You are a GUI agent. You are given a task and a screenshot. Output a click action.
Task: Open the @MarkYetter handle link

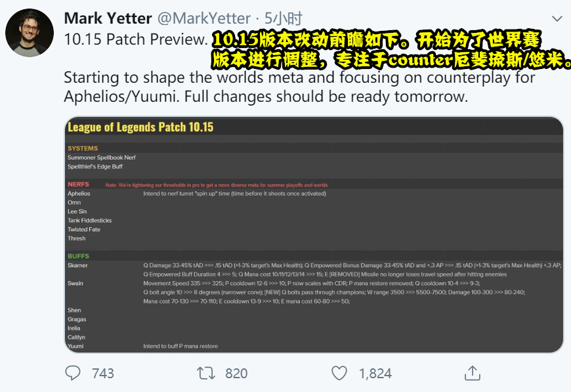204,18
